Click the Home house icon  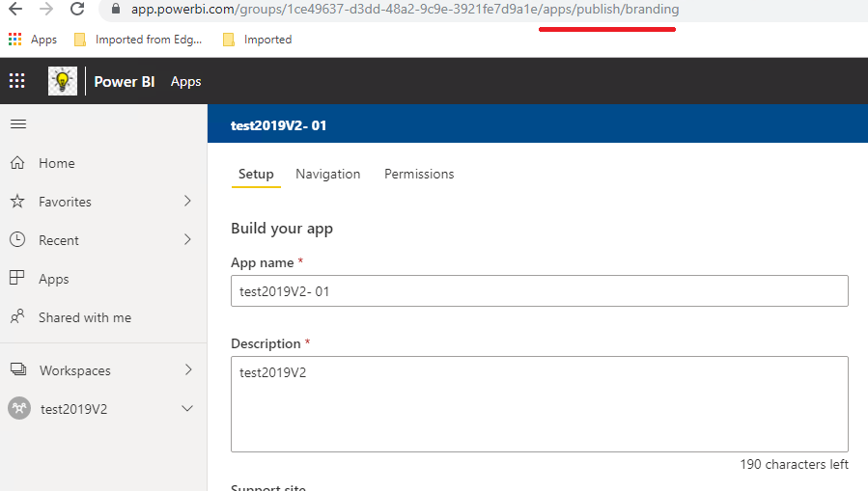(17, 163)
